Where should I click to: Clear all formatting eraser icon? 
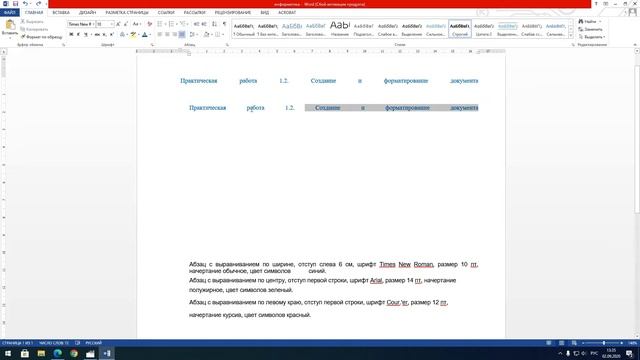(149, 24)
